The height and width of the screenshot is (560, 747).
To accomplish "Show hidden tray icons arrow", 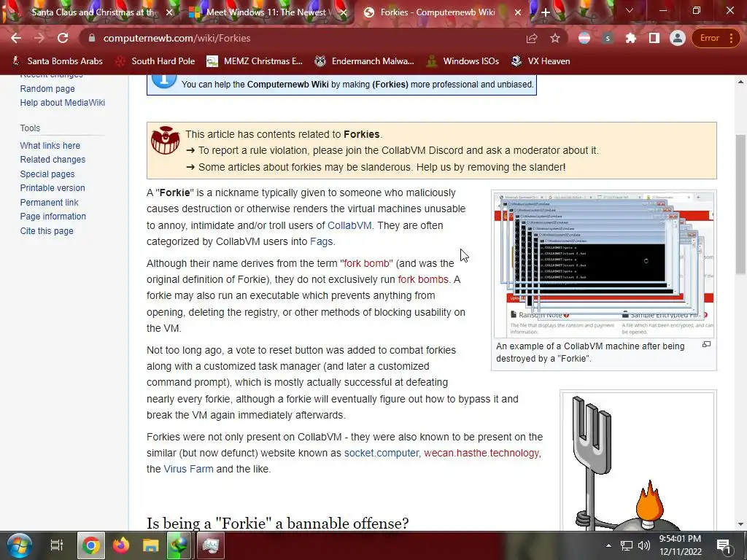I will coord(608,545).
